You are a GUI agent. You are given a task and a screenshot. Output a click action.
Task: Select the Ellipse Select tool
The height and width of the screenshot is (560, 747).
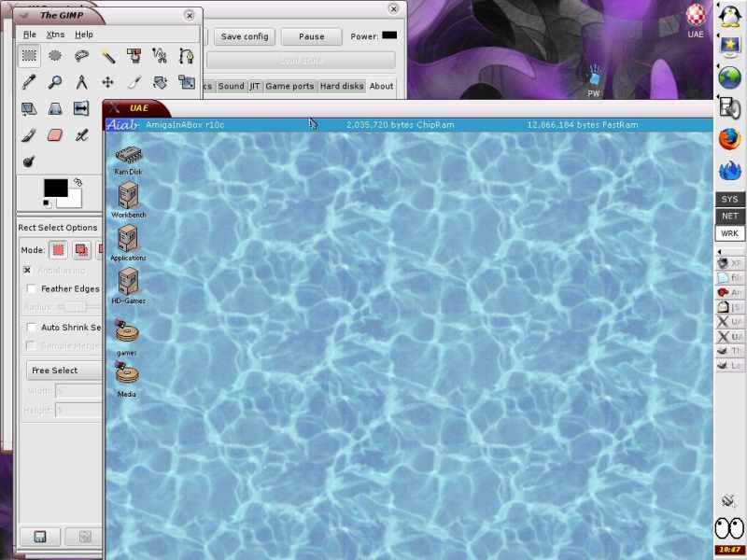(55, 56)
